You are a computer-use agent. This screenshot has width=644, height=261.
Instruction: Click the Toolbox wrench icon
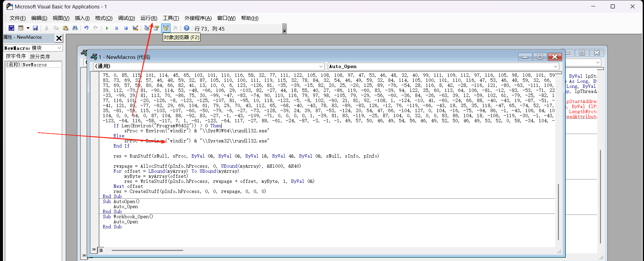[x=175, y=28]
